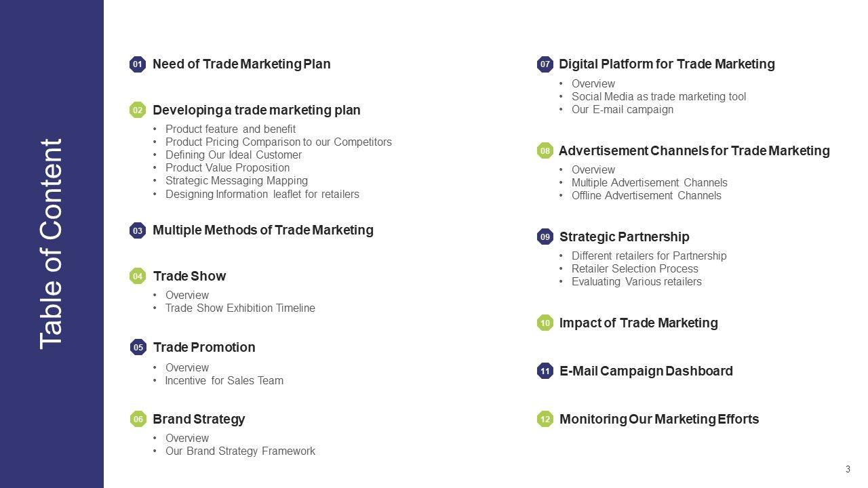Click the 06 badge next to Brand Strategy
This screenshot has height=488, width=868.
coord(138,420)
